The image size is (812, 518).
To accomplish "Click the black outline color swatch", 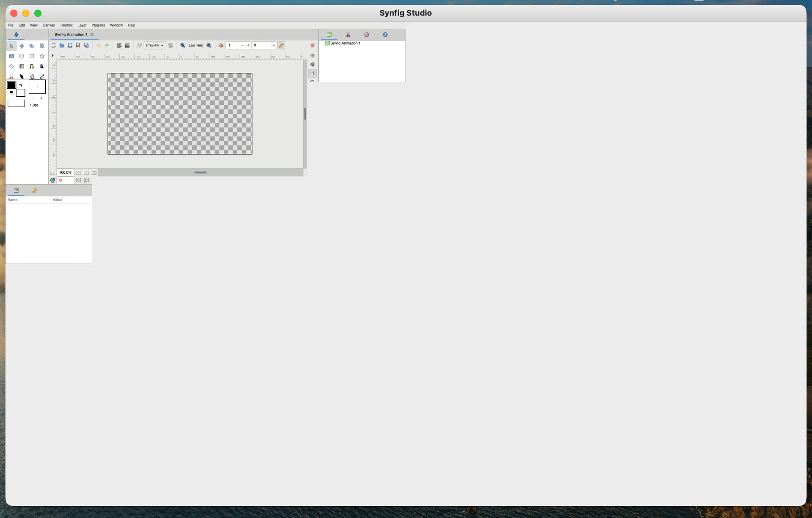I will pos(12,85).
